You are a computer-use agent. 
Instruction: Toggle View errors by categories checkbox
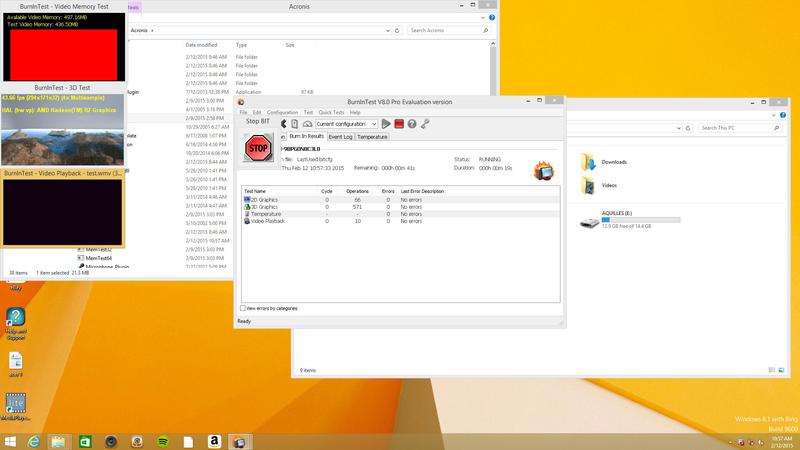[x=243, y=308]
